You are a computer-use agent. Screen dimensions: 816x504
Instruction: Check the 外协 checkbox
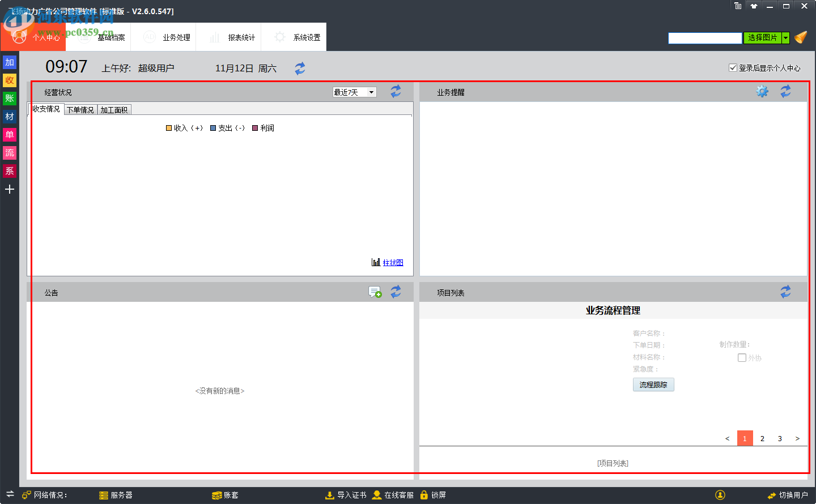coord(742,358)
